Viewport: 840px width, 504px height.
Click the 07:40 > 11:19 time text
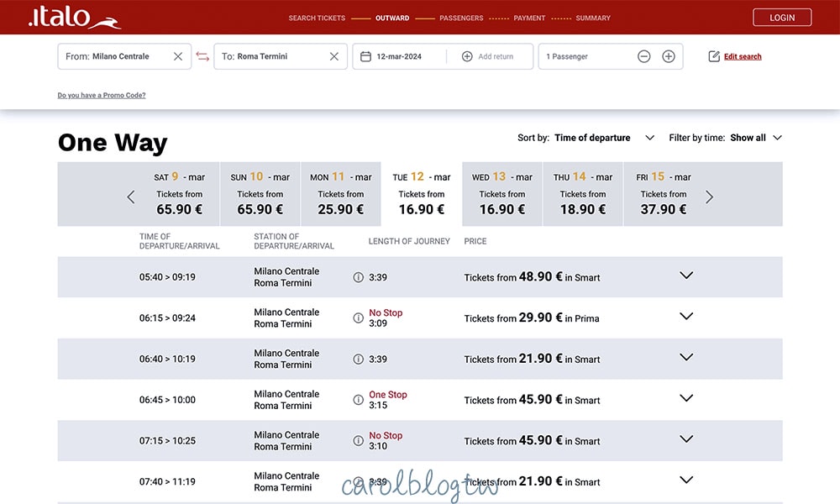click(167, 481)
